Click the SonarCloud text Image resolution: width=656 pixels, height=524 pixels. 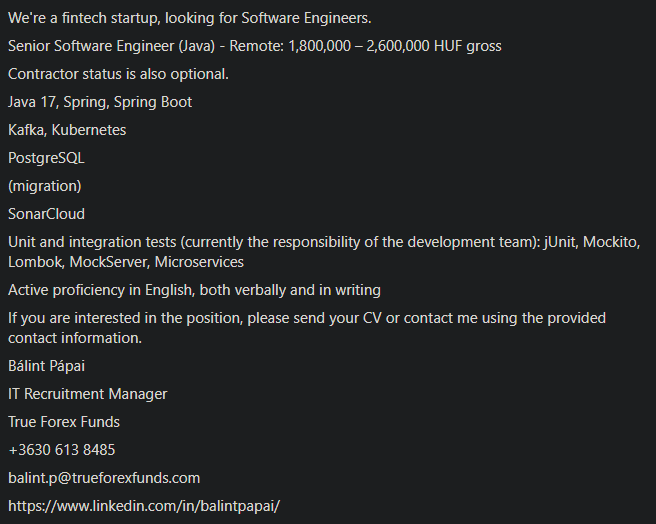click(46, 214)
